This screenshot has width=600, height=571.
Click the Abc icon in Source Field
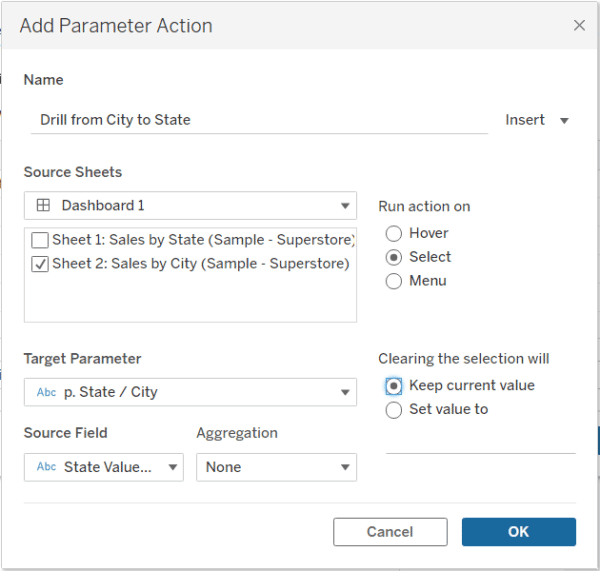click(x=46, y=467)
